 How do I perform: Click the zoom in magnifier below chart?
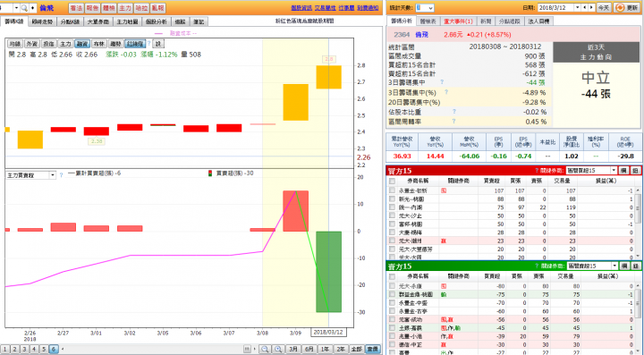278,350
